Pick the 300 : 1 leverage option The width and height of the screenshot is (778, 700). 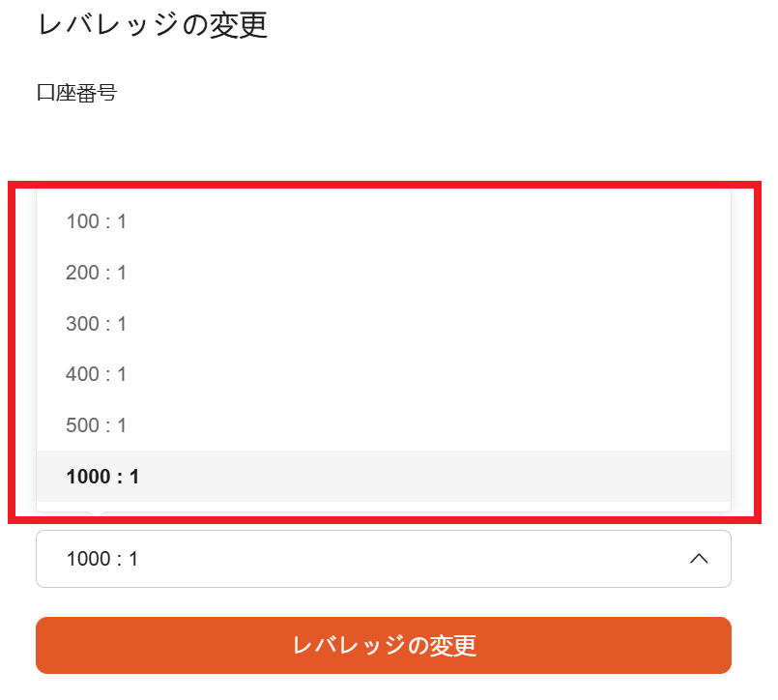(97, 324)
